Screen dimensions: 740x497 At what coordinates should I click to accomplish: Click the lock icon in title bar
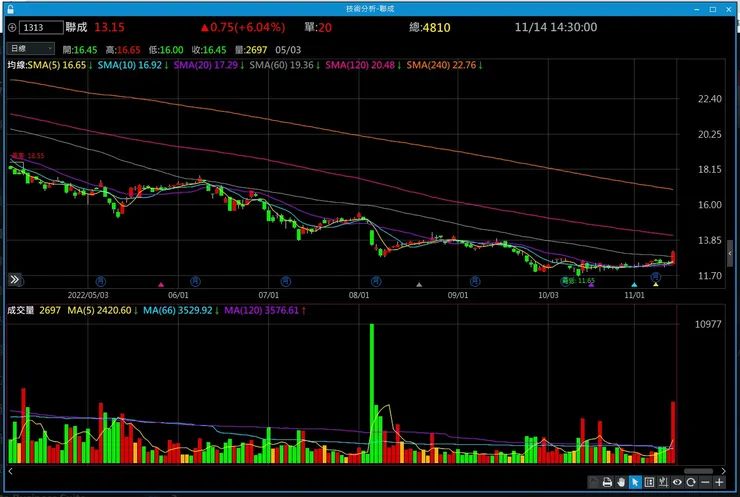pos(10,9)
